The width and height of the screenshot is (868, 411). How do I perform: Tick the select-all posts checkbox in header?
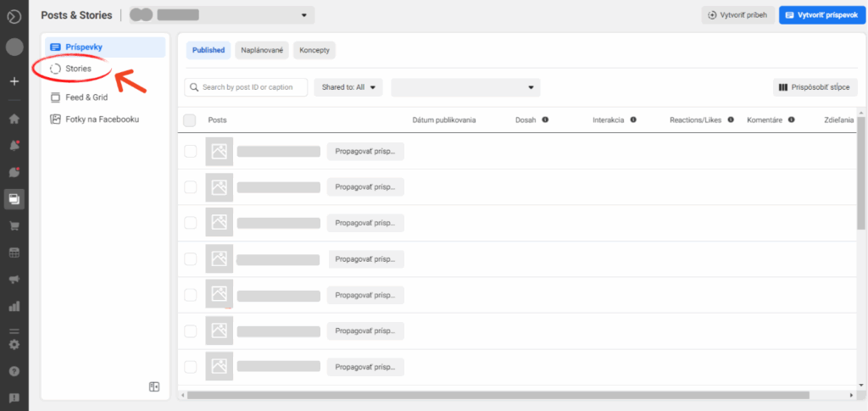tap(189, 120)
